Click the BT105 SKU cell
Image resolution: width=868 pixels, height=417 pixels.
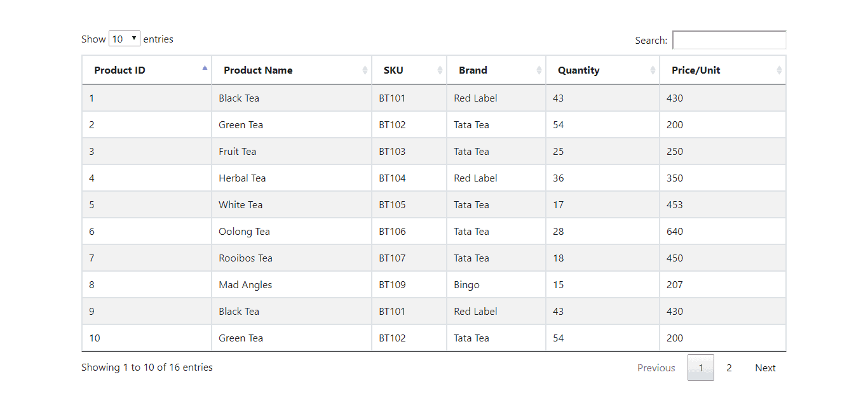coord(409,205)
